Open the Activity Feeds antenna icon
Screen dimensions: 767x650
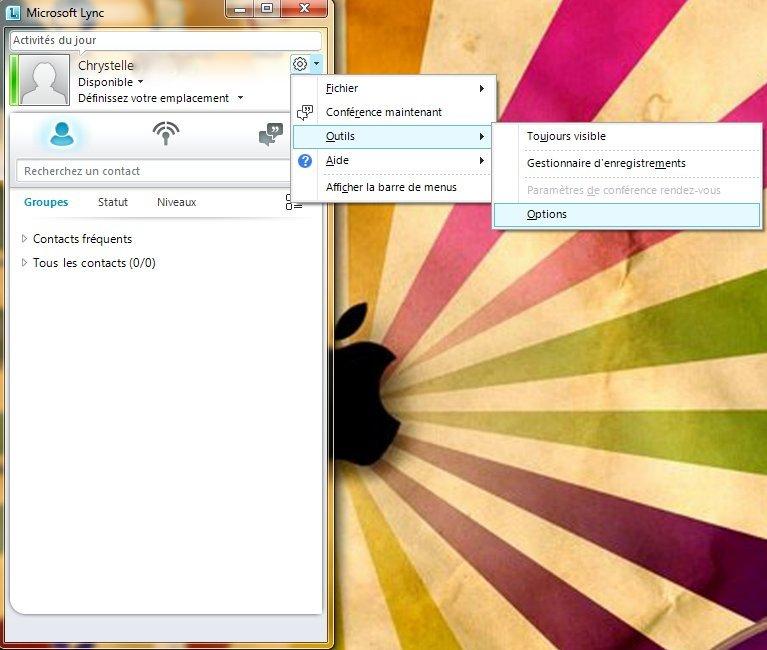tap(166, 133)
